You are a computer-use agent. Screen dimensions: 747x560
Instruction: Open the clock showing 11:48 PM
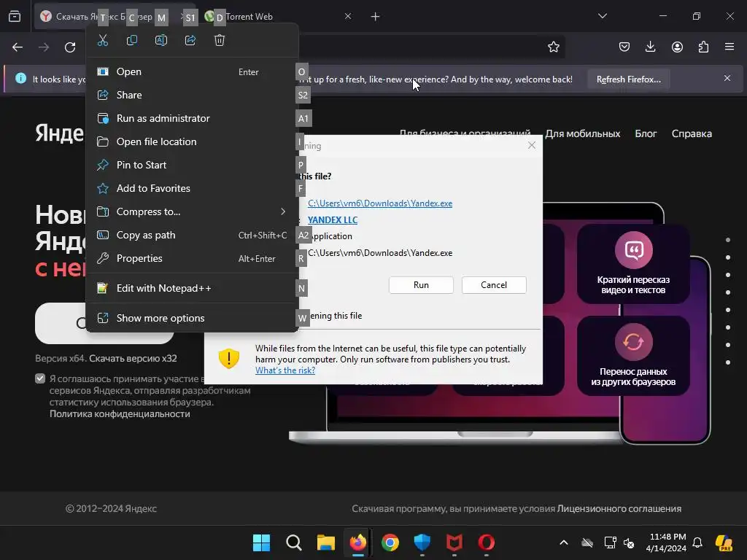click(x=668, y=542)
